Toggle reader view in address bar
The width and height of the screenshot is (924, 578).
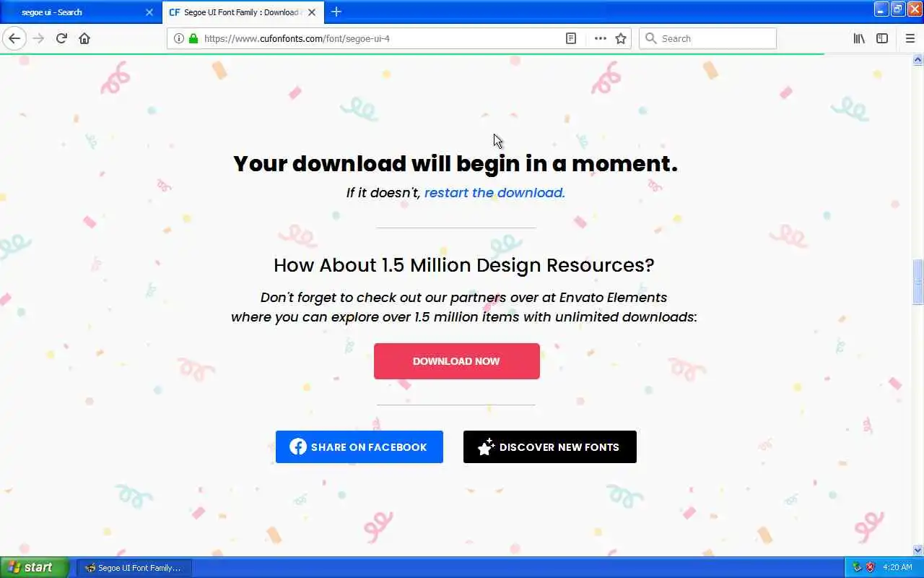(570, 38)
